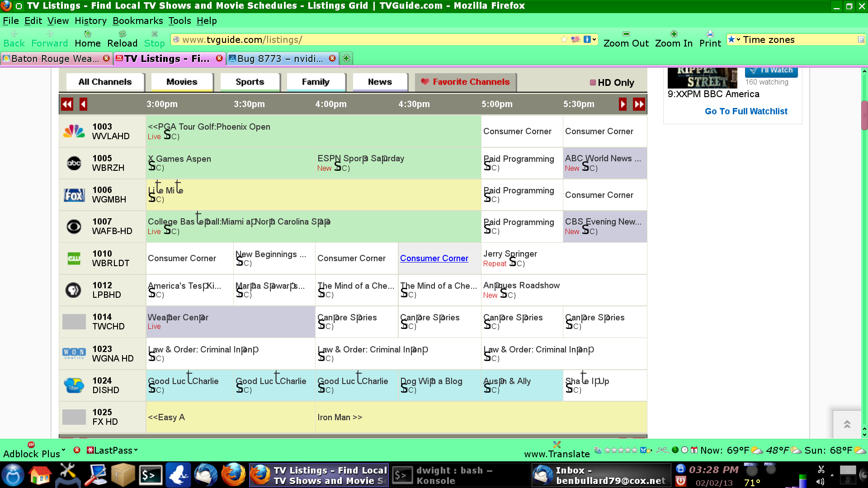Screen dimensions: 868x488
Task: Open the History menu
Action: pyautogui.click(x=90, y=21)
